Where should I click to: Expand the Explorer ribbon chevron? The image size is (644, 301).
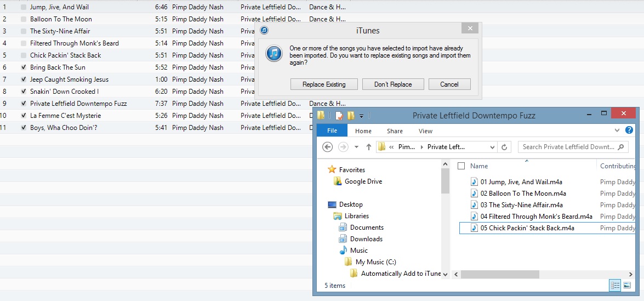coord(617,130)
